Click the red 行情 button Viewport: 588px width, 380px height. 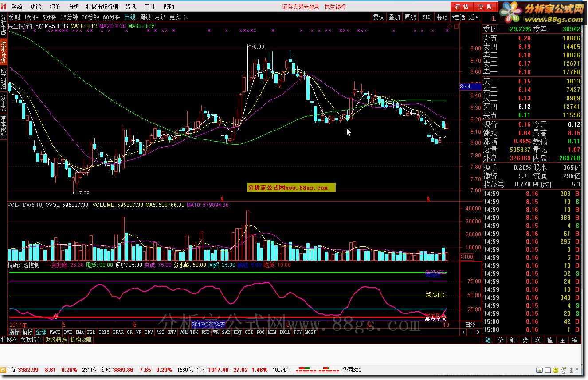463,7
